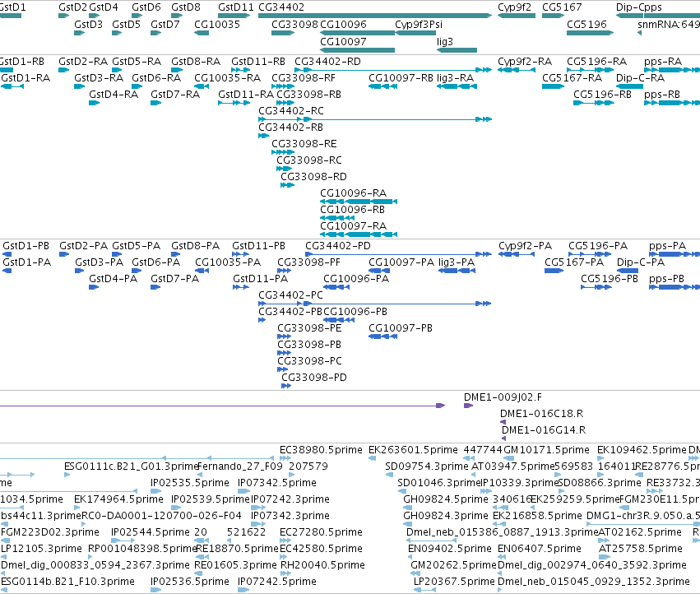Select the CG34402-PC protein label
Screen dimensions: 700x594
pos(290,295)
